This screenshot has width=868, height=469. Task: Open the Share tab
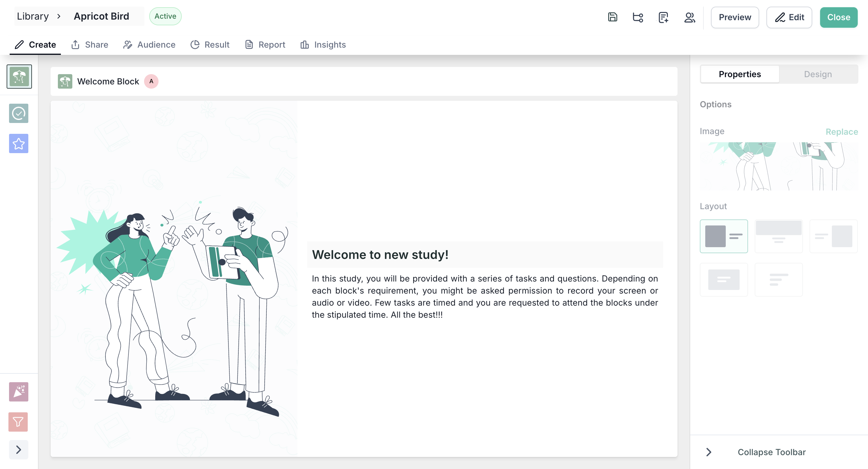coord(90,45)
